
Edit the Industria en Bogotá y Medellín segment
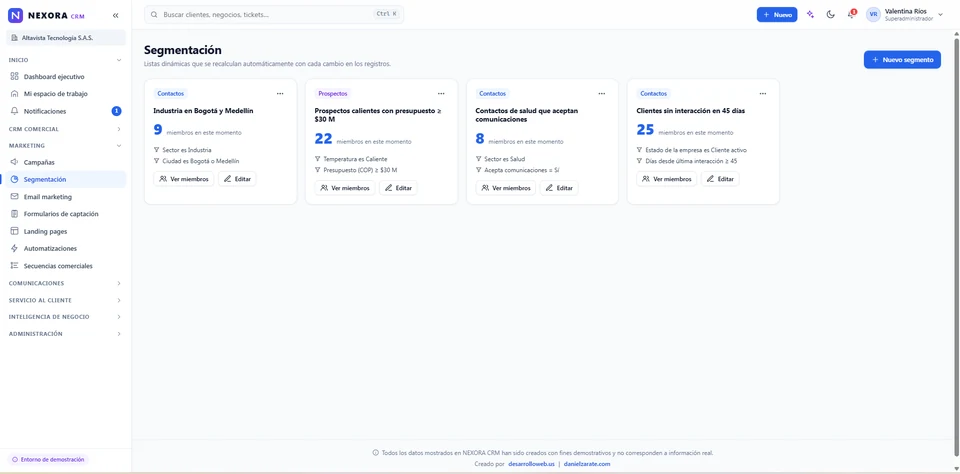[x=237, y=179]
